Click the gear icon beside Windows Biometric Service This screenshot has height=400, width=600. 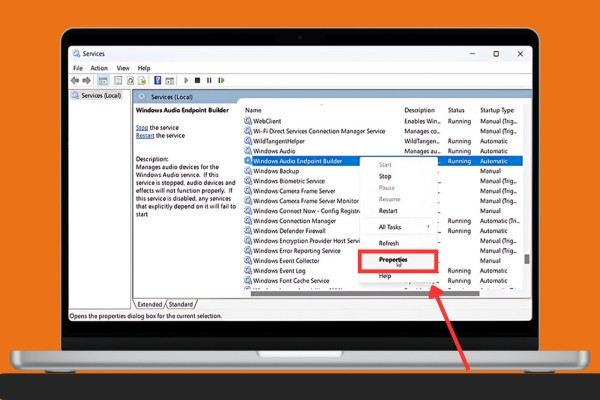[248, 180]
